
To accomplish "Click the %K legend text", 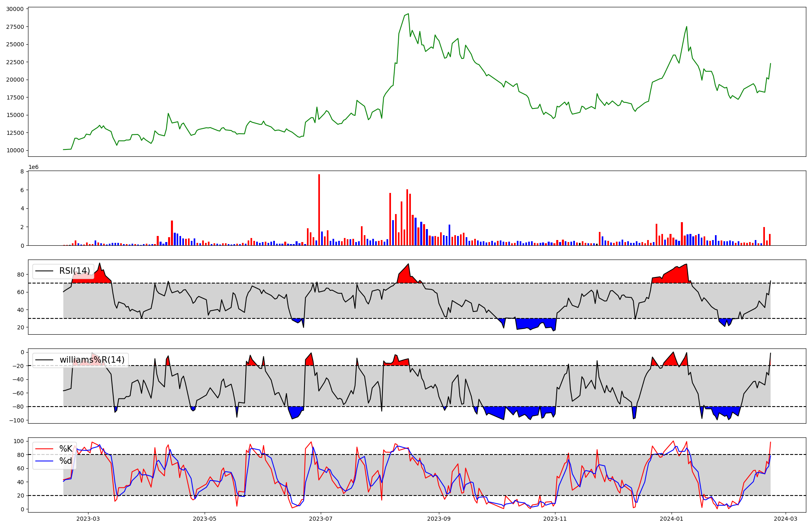I will coord(66,449).
